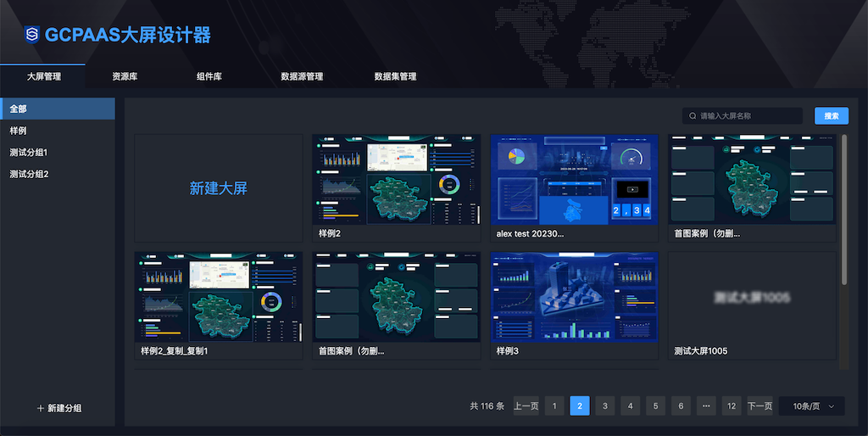Click the 请输入大屏名称 search input field

pos(743,116)
